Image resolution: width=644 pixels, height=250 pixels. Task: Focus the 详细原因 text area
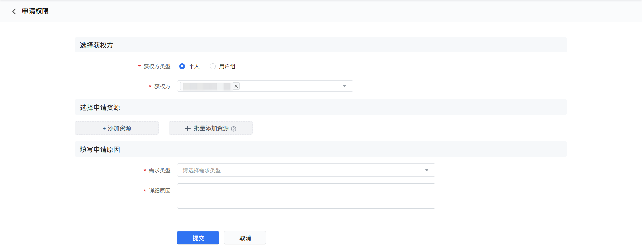[306, 196]
